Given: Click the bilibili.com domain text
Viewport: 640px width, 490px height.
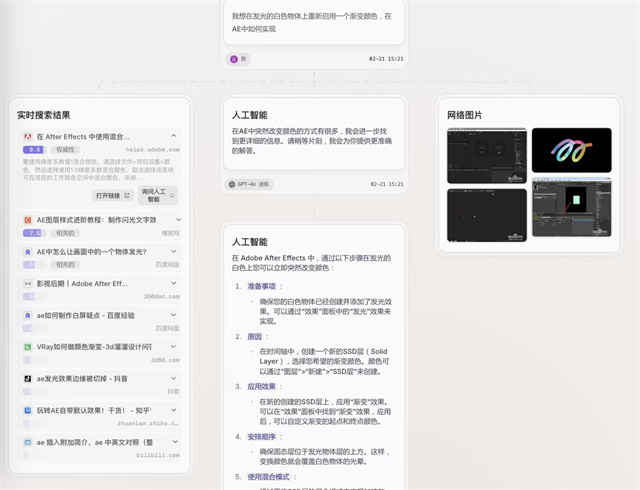Looking at the screenshot, I should tap(158, 455).
